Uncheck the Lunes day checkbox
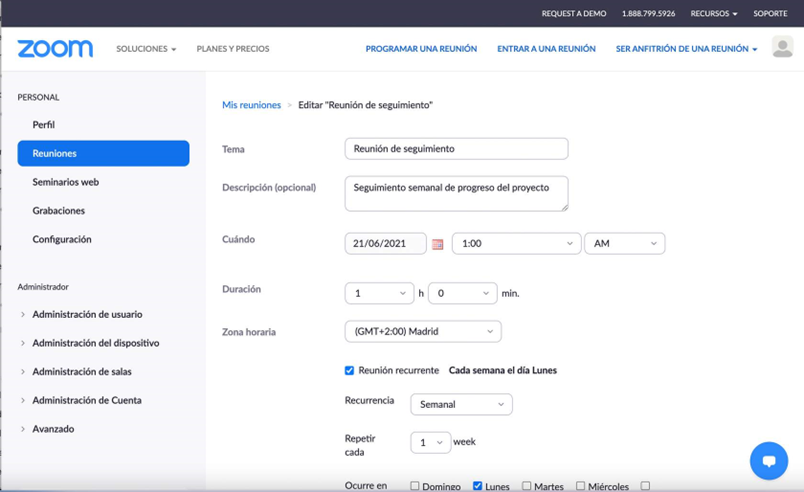This screenshot has height=492, width=804. pyautogui.click(x=477, y=486)
